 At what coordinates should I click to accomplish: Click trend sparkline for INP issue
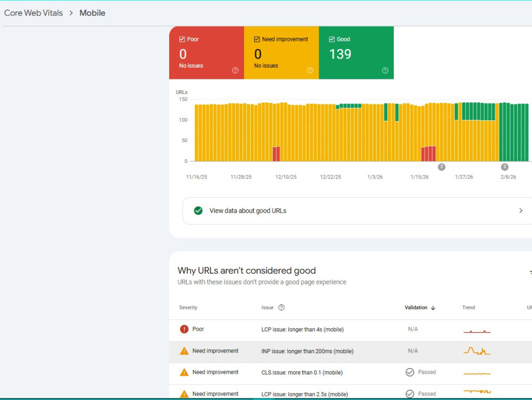coord(477,351)
